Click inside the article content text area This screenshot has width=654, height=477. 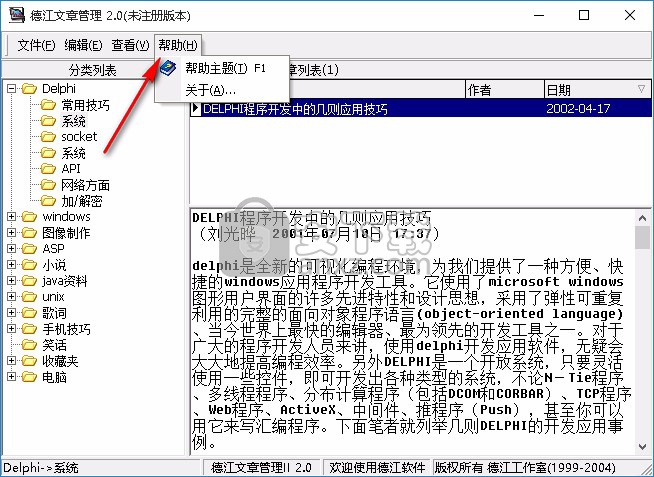[x=412, y=332]
